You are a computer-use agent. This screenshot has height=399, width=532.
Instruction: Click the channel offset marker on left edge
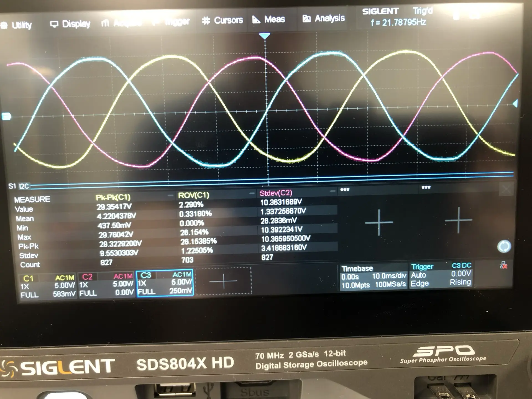tap(6, 116)
